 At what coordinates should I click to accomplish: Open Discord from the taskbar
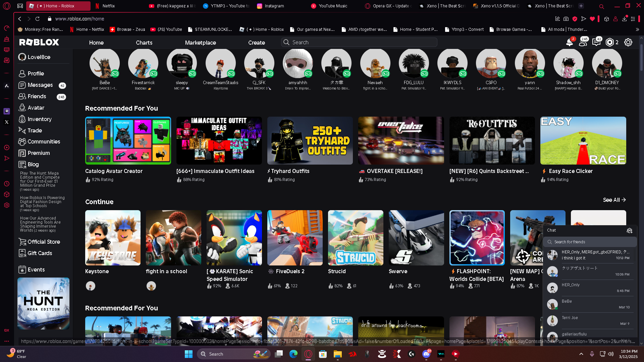click(426, 354)
